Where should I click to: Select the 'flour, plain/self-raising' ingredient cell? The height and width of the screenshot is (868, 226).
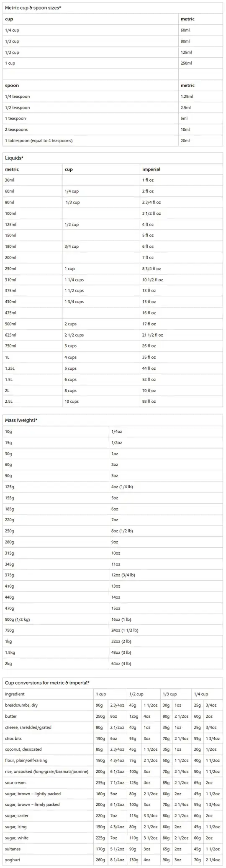point(48,760)
